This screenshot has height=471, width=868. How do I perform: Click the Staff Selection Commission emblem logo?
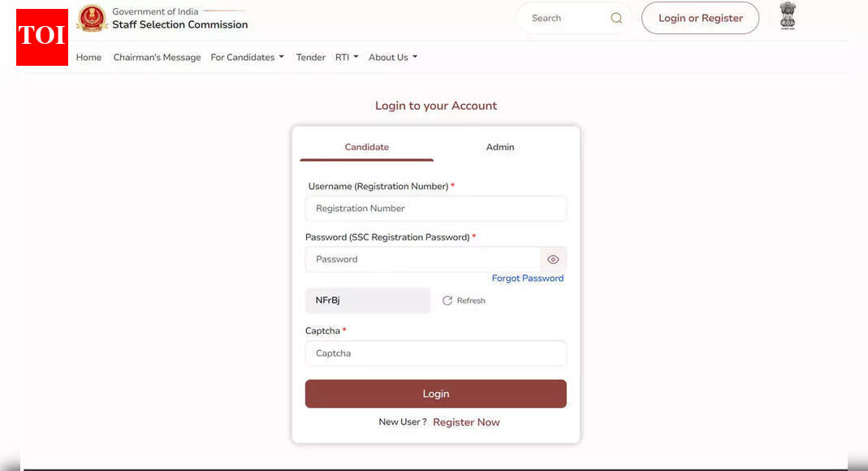(92, 18)
